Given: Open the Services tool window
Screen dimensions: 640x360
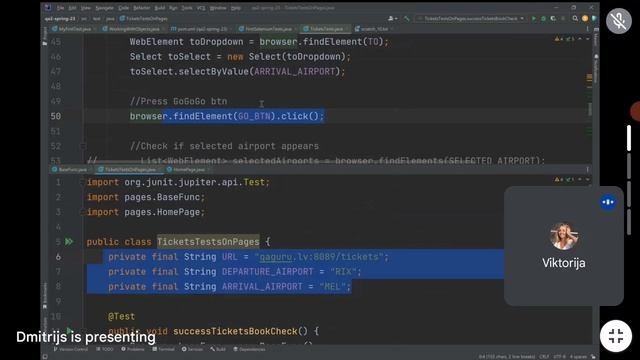Looking at the screenshot, I should pyautogui.click(x=192, y=349).
